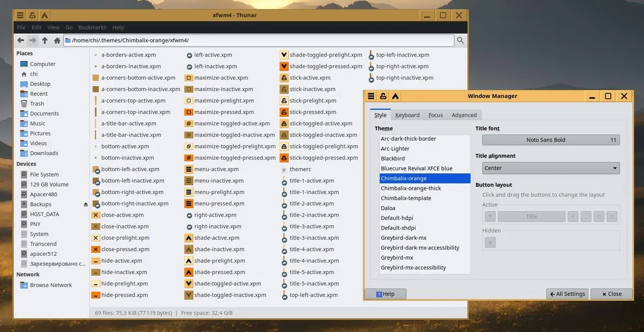644x332 pixels.
Task: Switch to the Focus tab
Action: pos(436,115)
